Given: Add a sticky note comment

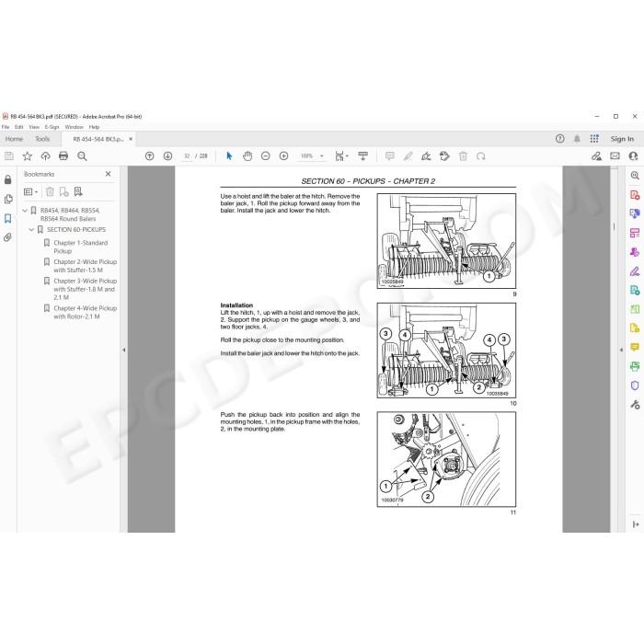Looking at the screenshot, I should pos(389,156).
